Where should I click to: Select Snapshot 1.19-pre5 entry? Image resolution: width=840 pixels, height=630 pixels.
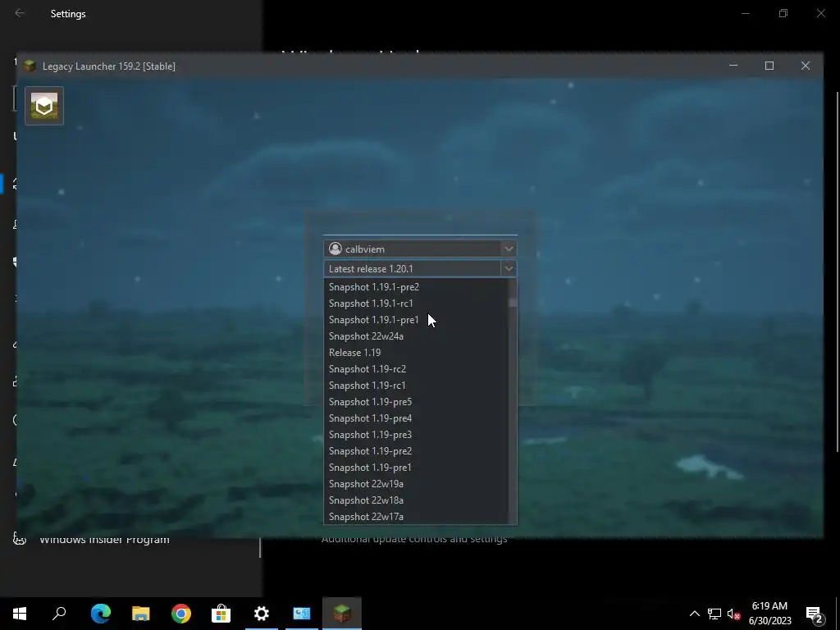click(x=416, y=402)
